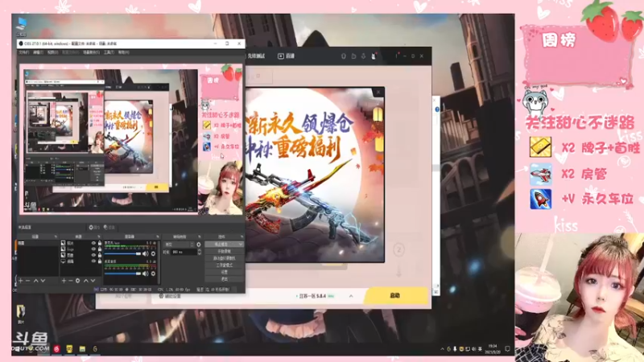
Task: Click the Controls dock header float icon
Action: (x=242, y=237)
